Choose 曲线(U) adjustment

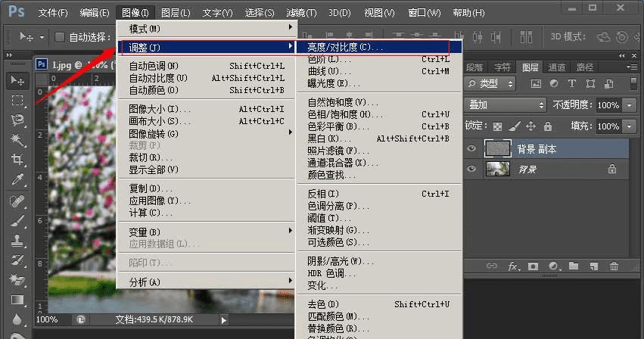pyautogui.click(x=378, y=71)
